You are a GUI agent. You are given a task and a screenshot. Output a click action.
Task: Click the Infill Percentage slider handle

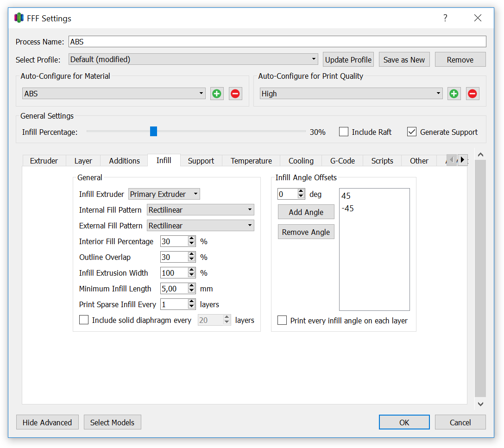154,132
